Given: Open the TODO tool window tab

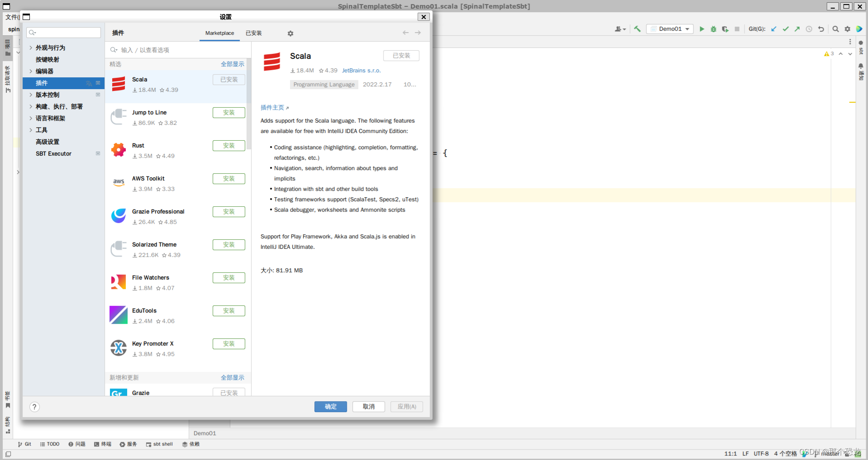Looking at the screenshot, I should point(50,444).
